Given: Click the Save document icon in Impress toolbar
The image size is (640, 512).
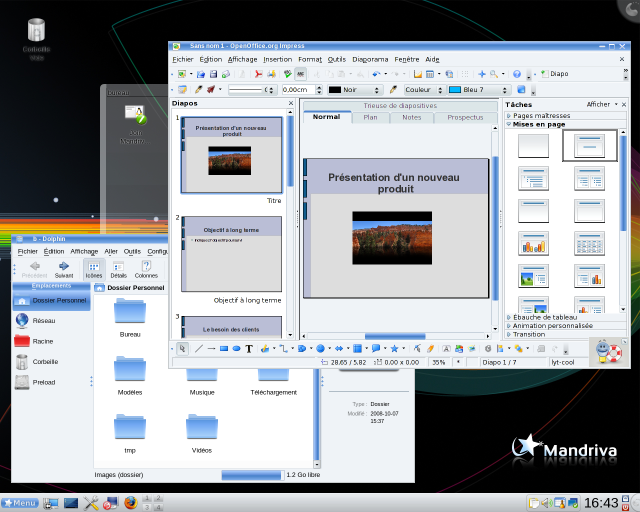Looking at the screenshot, I should pyautogui.click(x=213, y=74).
